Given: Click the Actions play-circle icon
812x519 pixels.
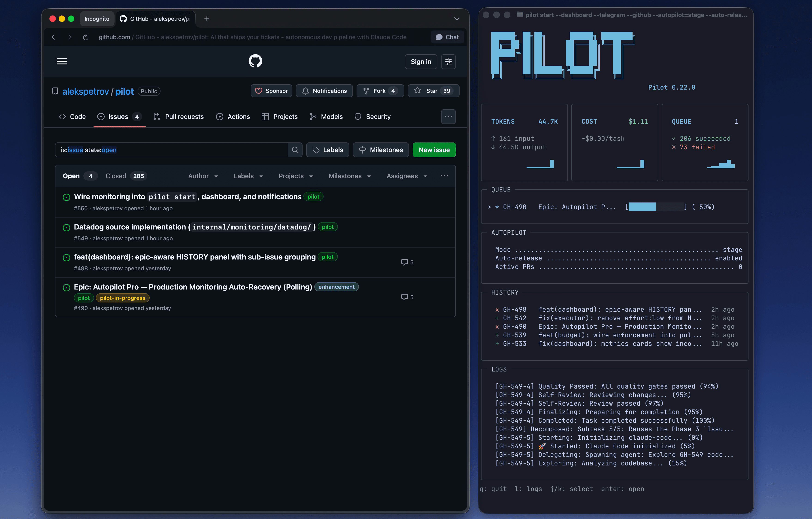Looking at the screenshot, I should click(x=220, y=116).
